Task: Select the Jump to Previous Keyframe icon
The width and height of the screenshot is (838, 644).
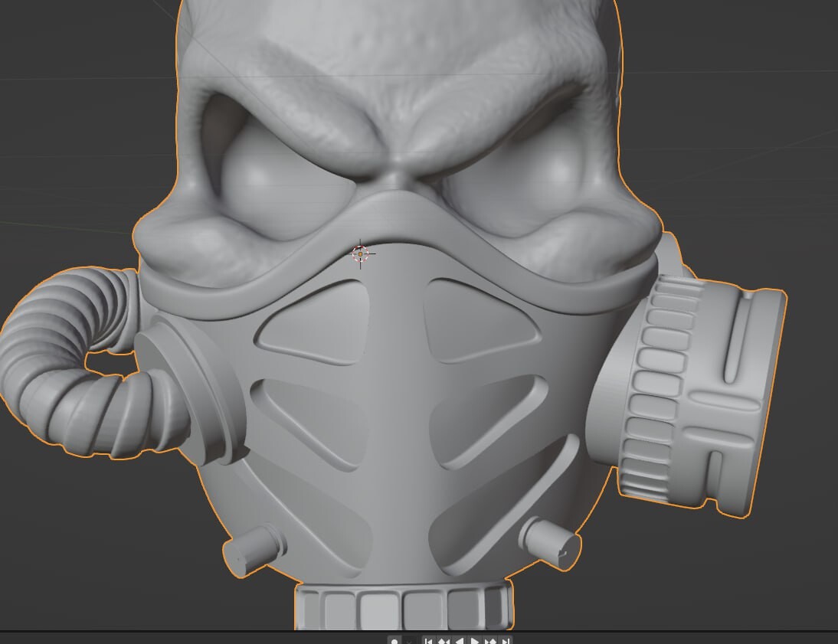Action: (x=444, y=639)
